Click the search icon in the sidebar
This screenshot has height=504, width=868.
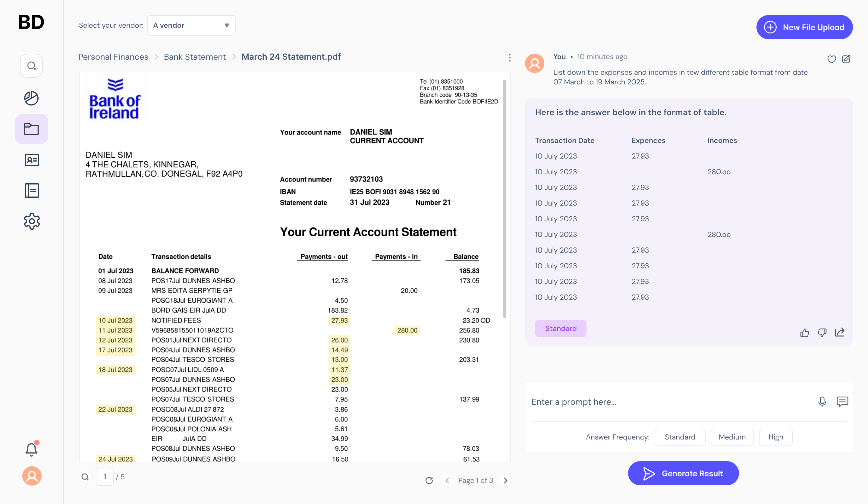(x=31, y=65)
